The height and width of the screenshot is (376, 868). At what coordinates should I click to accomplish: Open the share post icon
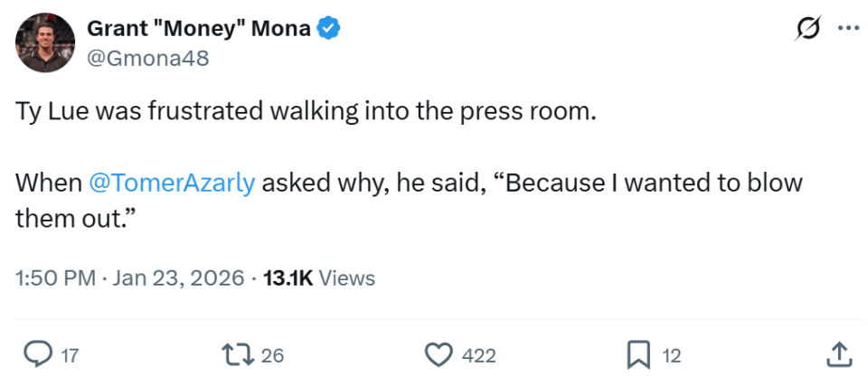click(x=838, y=355)
